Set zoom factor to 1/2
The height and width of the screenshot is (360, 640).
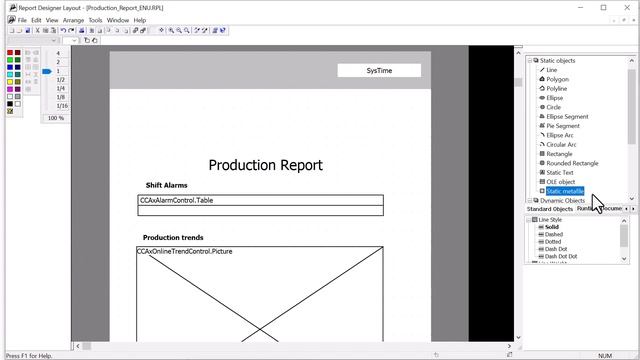(61, 80)
